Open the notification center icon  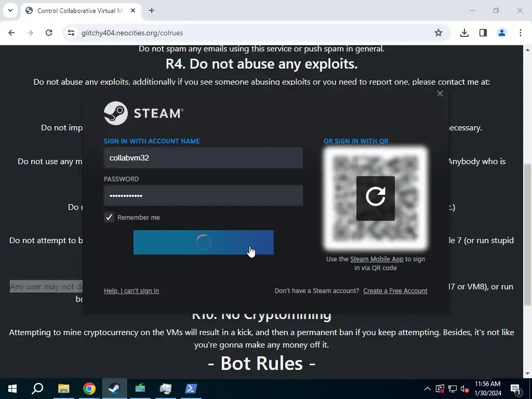coord(516,389)
